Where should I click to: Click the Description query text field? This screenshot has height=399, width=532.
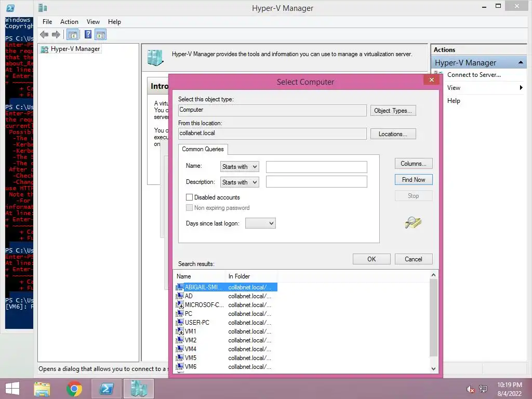point(316,181)
